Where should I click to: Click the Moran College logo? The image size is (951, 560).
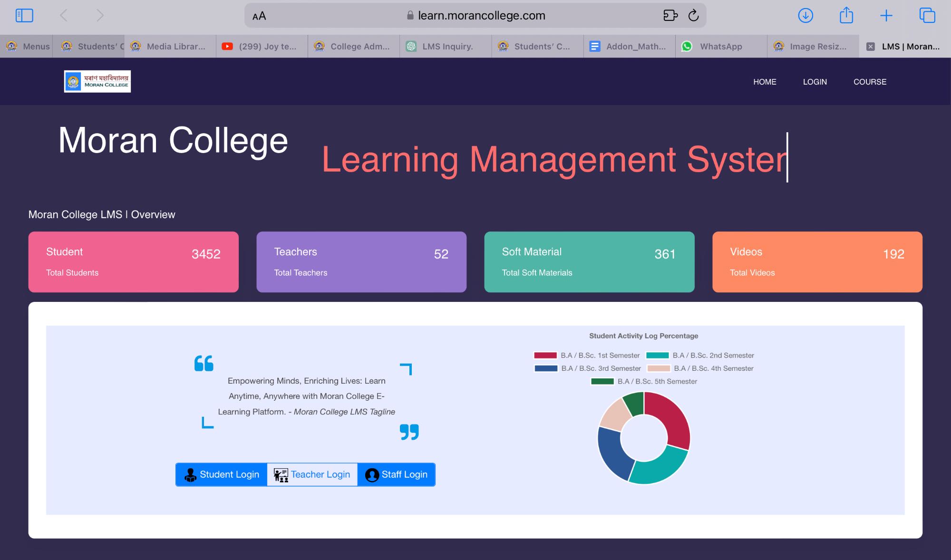[x=97, y=81]
